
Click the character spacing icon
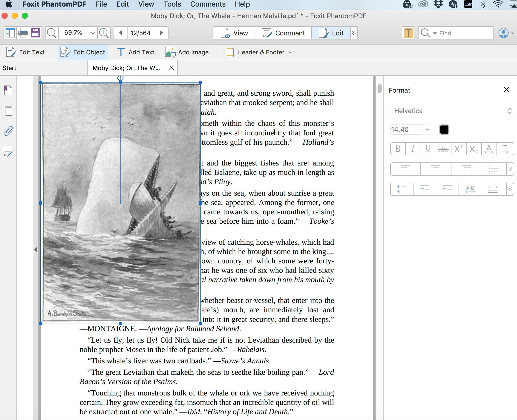point(489,149)
